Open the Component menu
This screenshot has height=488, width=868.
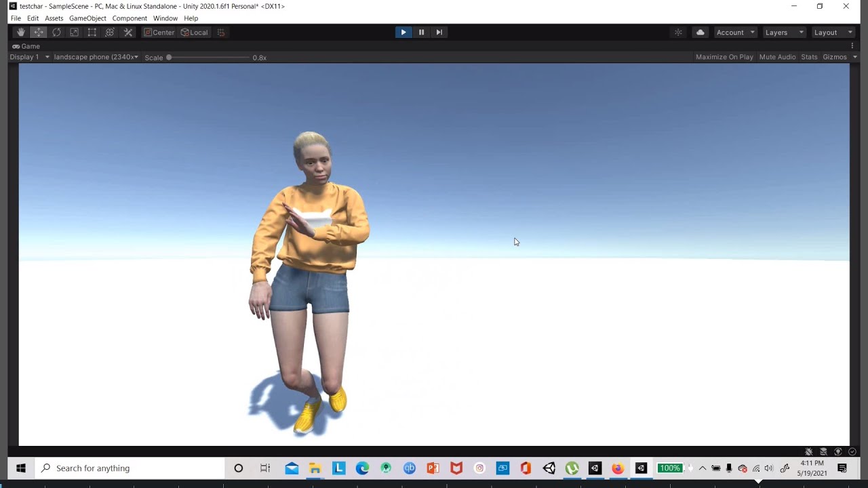pyautogui.click(x=130, y=18)
